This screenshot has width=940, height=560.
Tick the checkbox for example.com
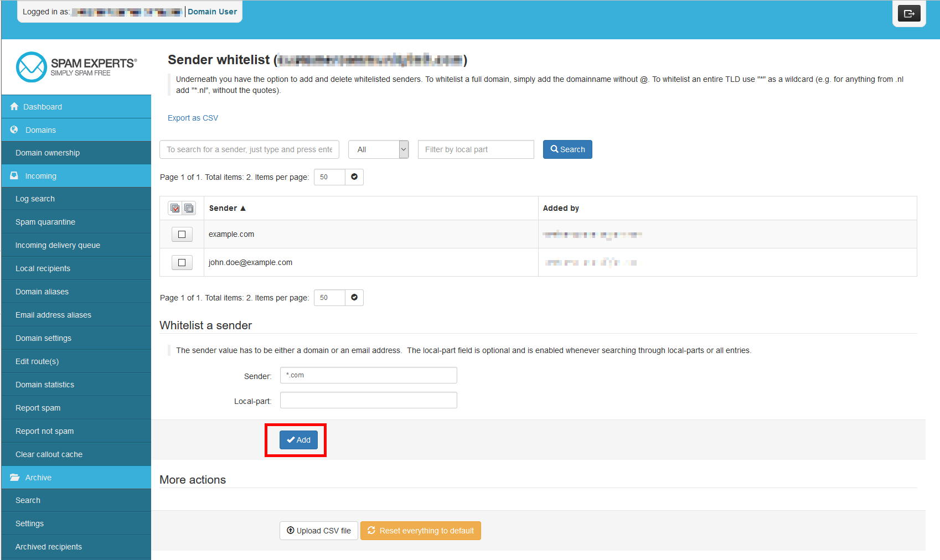(182, 235)
